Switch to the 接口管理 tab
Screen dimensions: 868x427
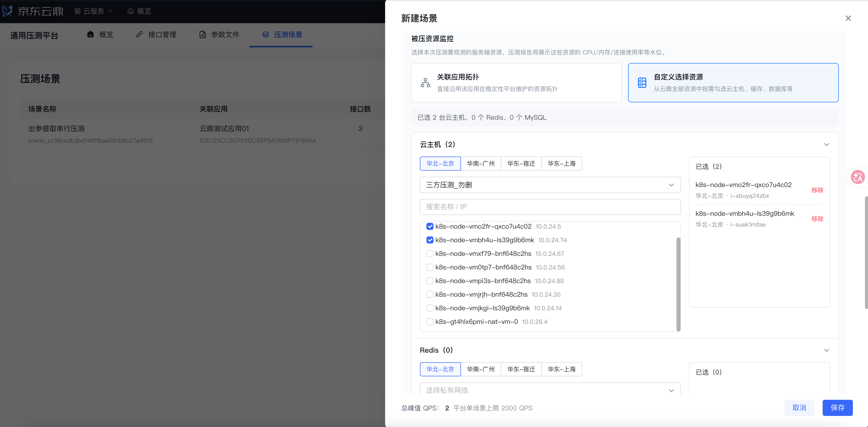tap(156, 35)
